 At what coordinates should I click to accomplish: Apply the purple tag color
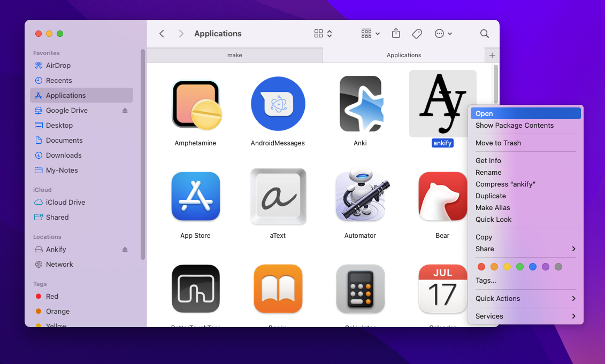click(x=546, y=267)
